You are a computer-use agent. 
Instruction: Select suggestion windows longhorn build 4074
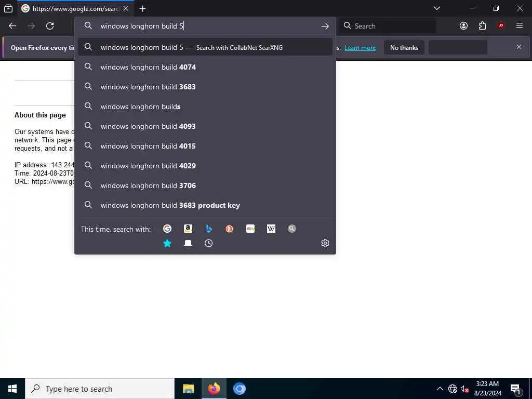click(x=205, y=67)
